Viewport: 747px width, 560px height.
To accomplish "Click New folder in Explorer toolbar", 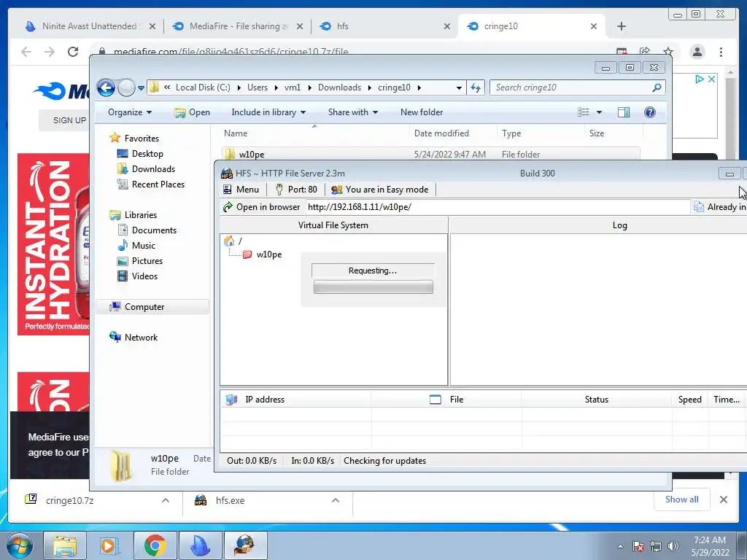I will 422,112.
